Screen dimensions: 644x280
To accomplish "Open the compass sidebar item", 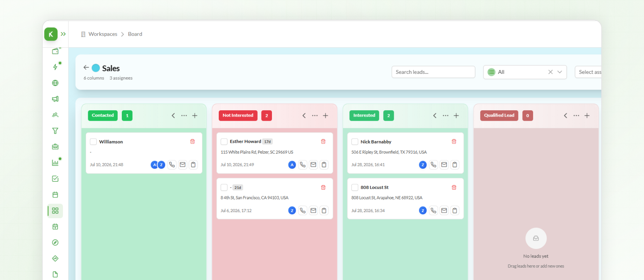I will [55, 243].
